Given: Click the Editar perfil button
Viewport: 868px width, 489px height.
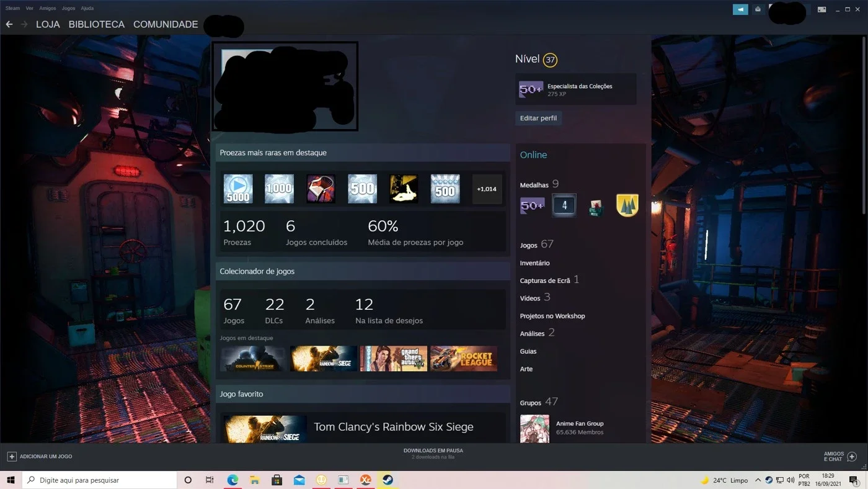Looking at the screenshot, I should 538,118.
